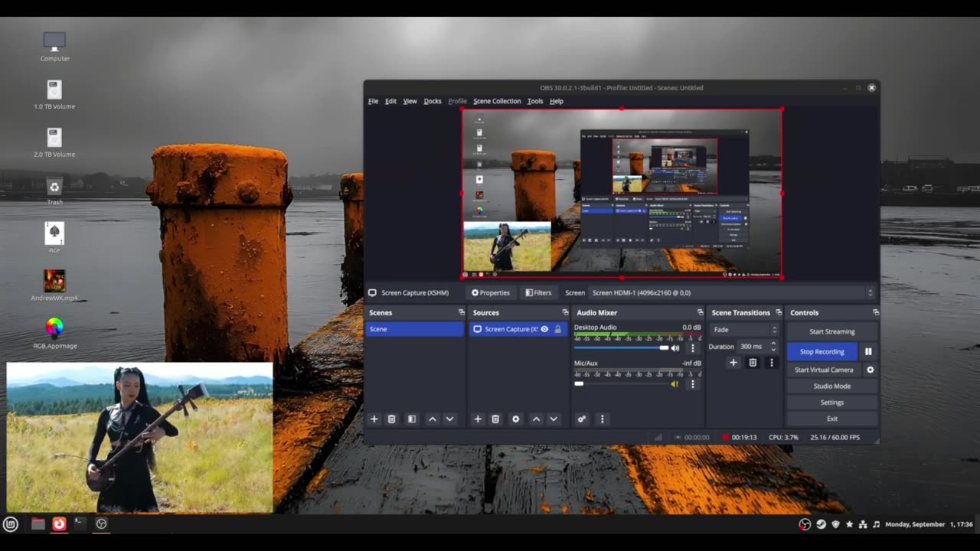Add a scene transition with plus icon
Screen dimensions: 980x551
click(733, 363)
